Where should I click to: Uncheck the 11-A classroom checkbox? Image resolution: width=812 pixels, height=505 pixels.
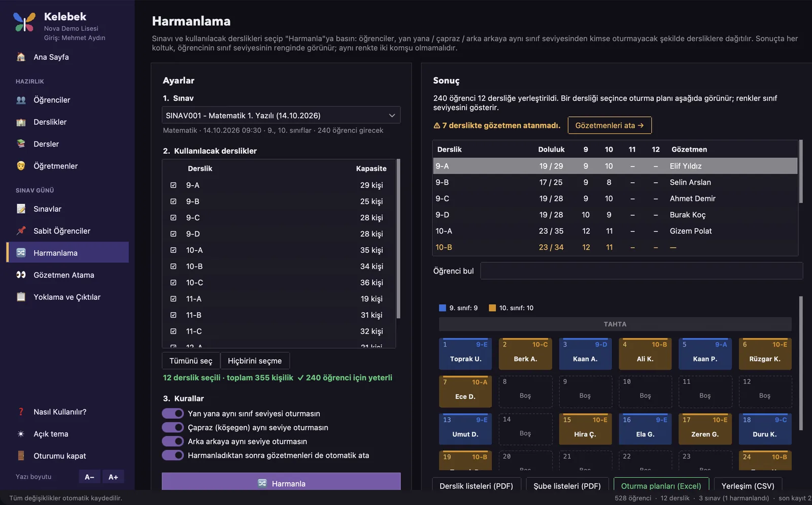(x=174, y=299)
